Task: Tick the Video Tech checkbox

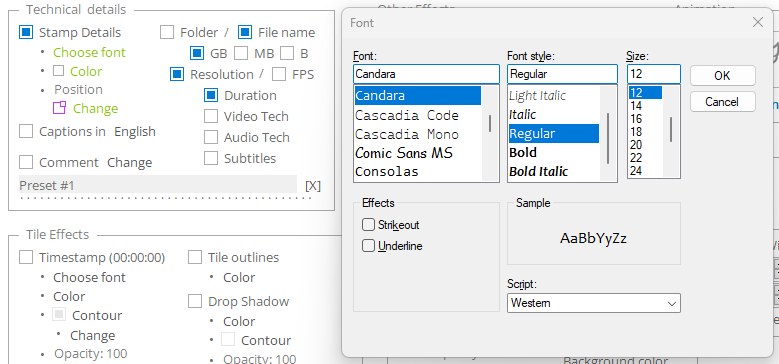Action: 211,116
